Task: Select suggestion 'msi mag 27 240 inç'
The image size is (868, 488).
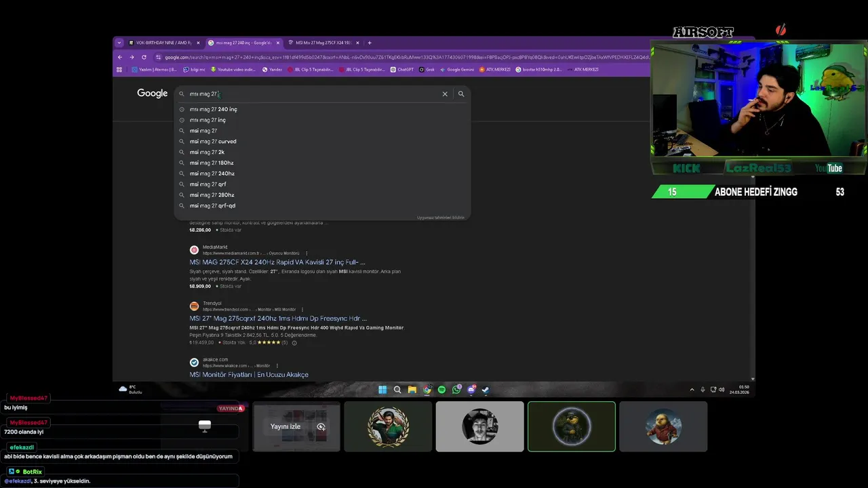Action: point(322,109)
